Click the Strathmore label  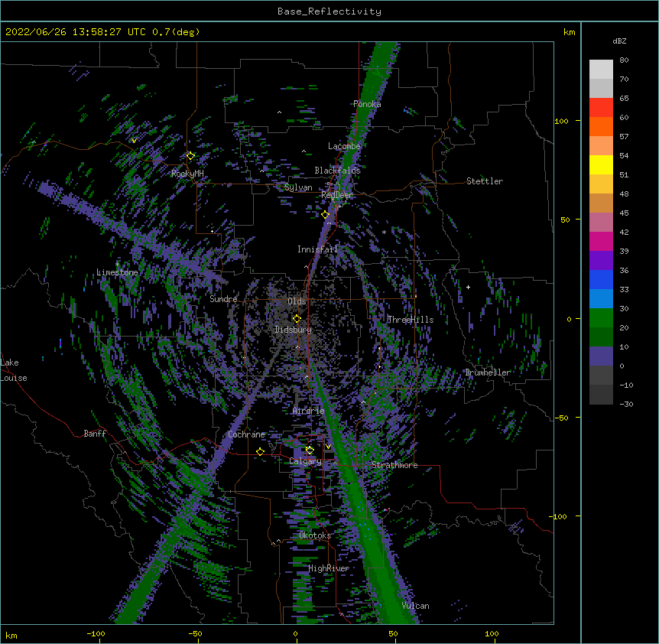pyautogui.click(x=394, y=465)
